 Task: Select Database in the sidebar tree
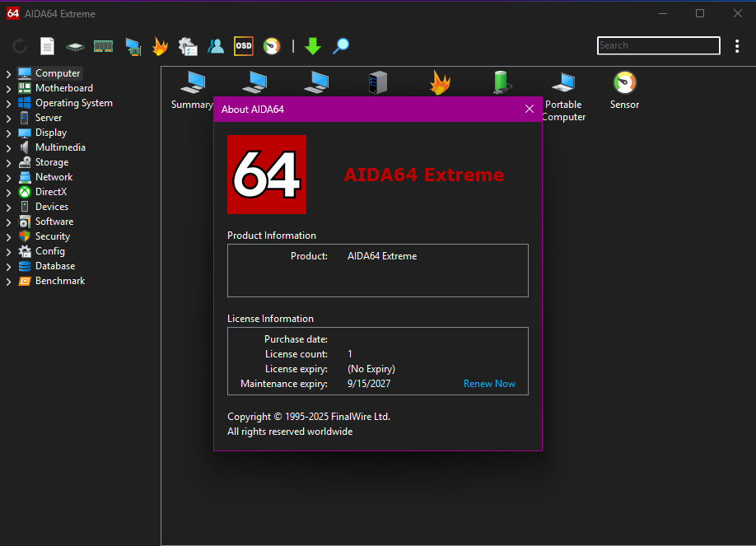pyautogui.click(x=55, y=266)
